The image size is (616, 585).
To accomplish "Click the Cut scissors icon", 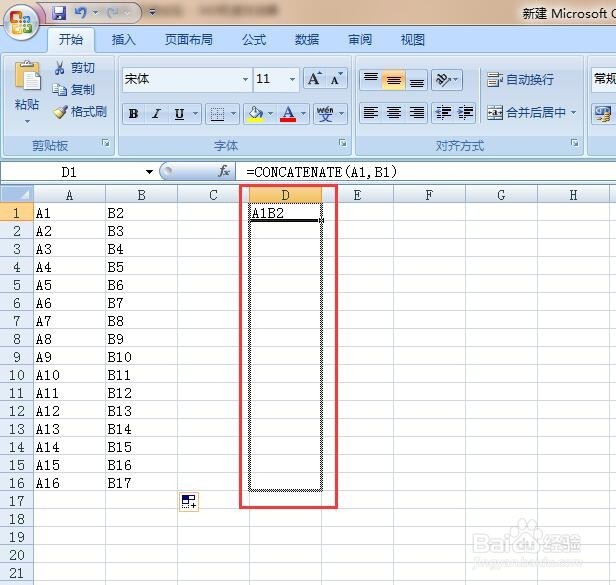I will pyautogui.click(x=59, y=68).
